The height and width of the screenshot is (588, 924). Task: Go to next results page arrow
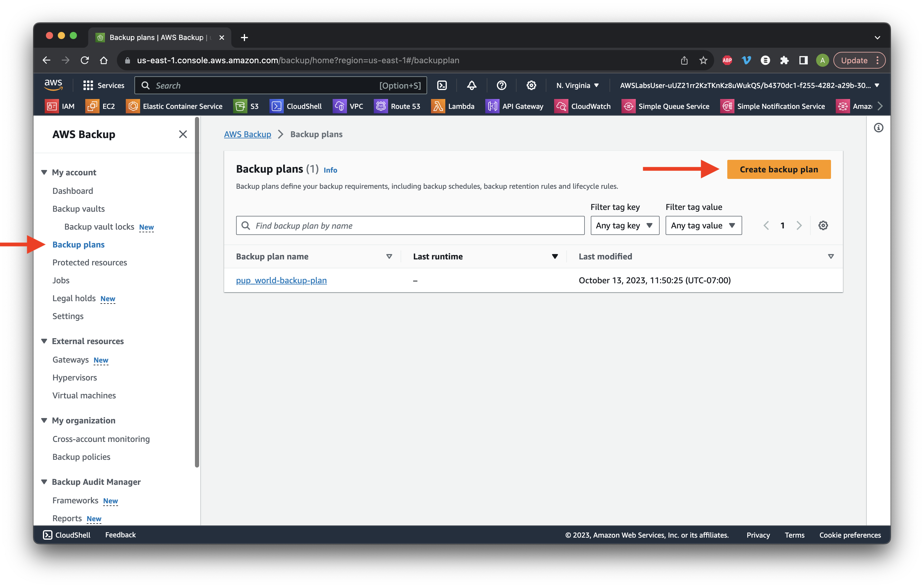799,225
